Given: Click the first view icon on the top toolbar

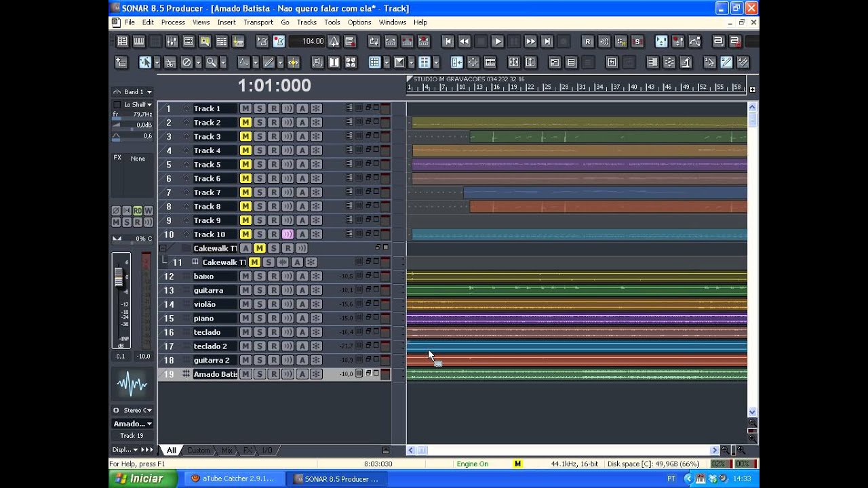Looking at the screenshot, I should point(122,41).
